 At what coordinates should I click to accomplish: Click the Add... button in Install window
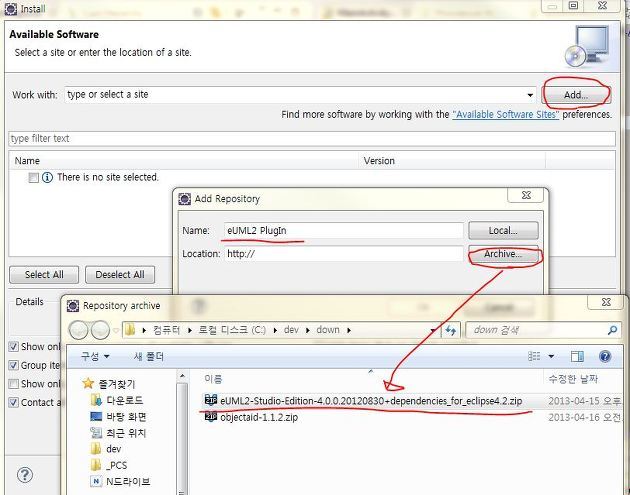(x=576, y=95)
